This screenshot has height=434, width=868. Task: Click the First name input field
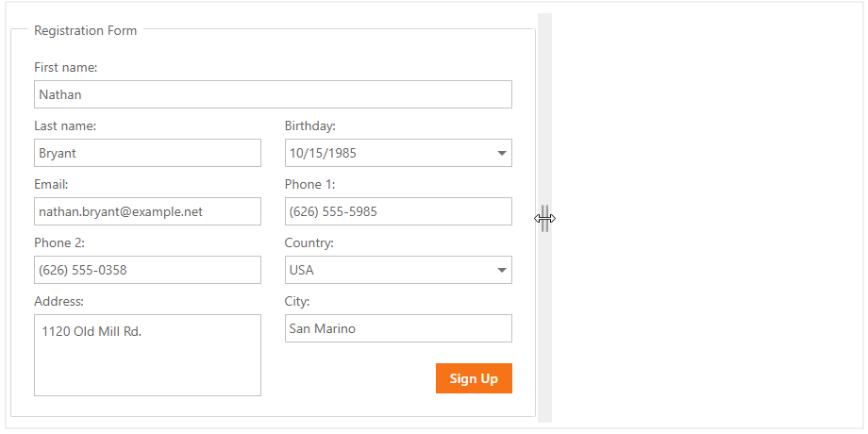tap(273, 94)
